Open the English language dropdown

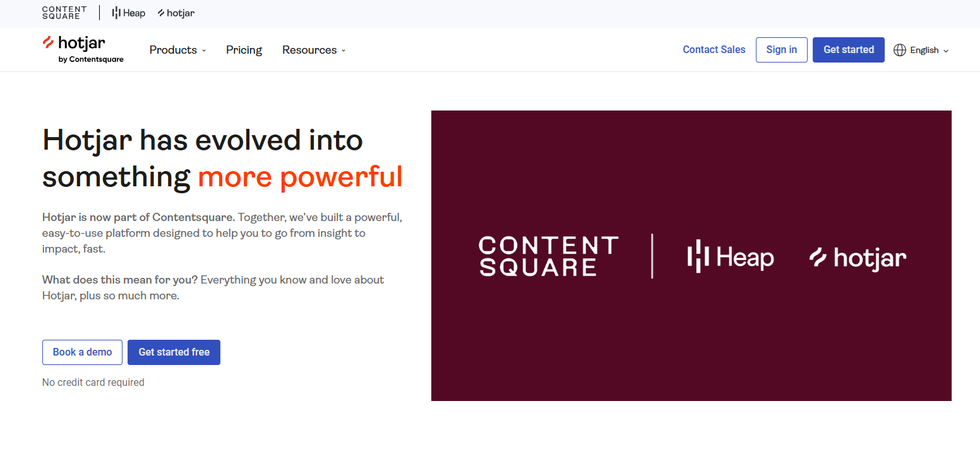tap(929, 50)
